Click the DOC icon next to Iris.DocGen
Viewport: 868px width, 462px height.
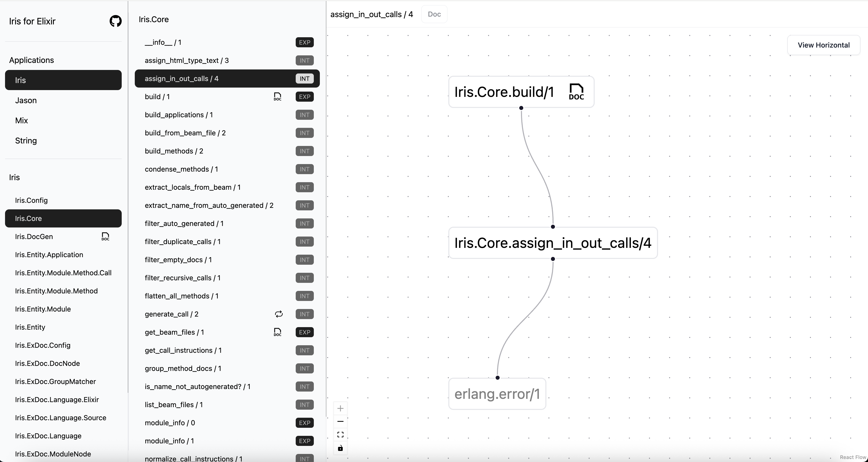click(105, 236)
